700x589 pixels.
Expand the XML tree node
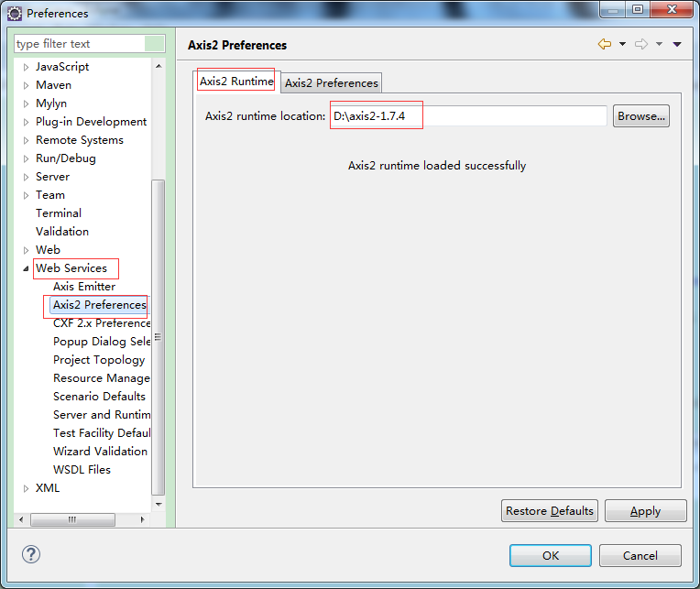point(26,488)
